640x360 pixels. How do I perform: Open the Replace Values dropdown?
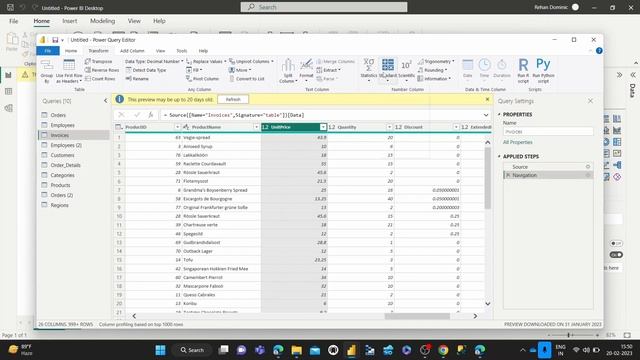206,61
